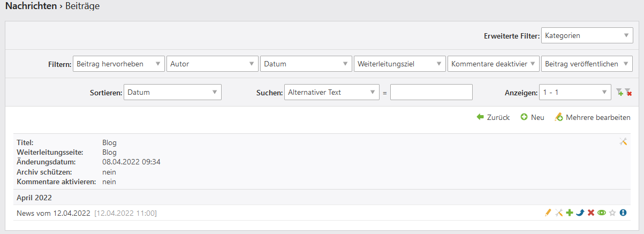Open the Sortieren Datum dropdown
The width and height of the screenshot is (644, 234).
click(x=172, y=92)
